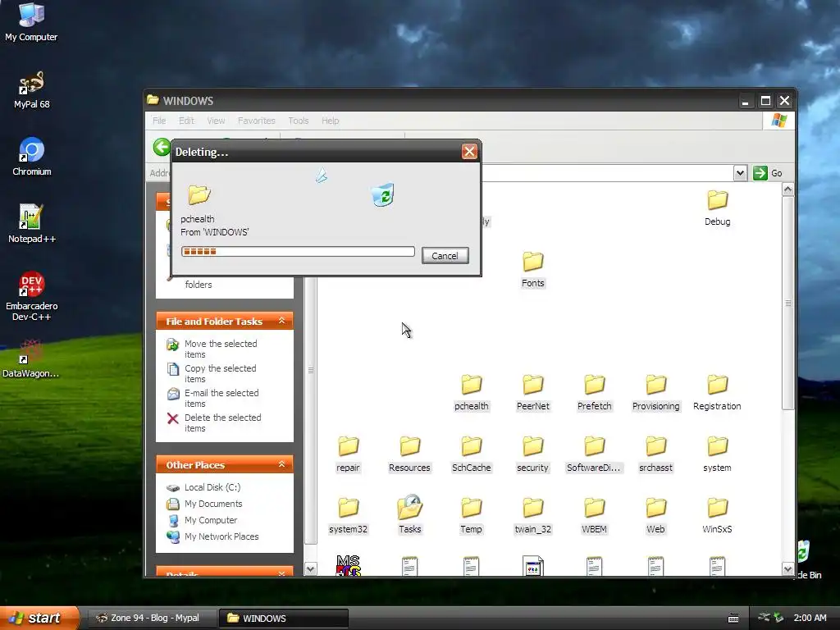
Task: Click the deleting progress bar
Action: point(298,251)
